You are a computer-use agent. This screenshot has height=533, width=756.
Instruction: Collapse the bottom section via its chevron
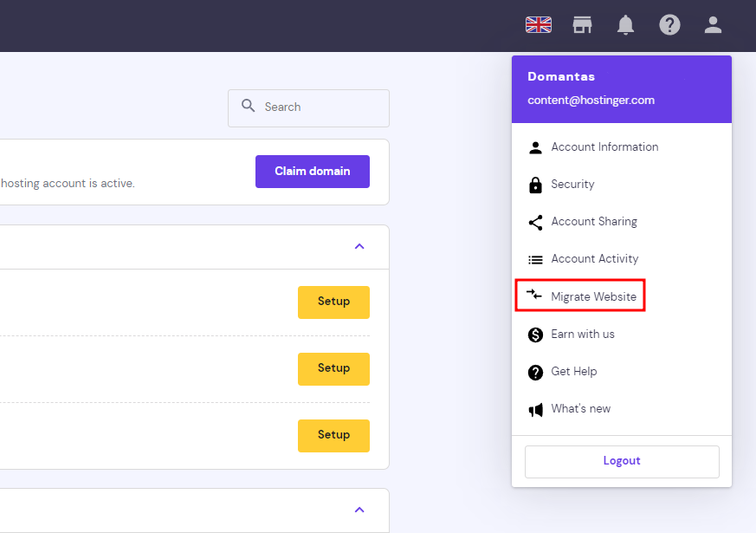click(x=359, y=510)
